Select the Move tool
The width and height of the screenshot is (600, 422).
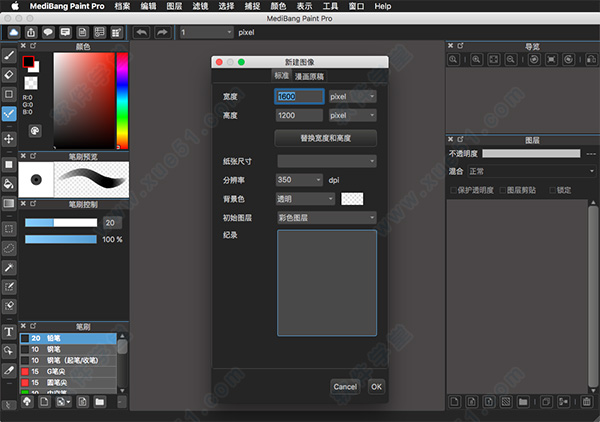point(9,139)
